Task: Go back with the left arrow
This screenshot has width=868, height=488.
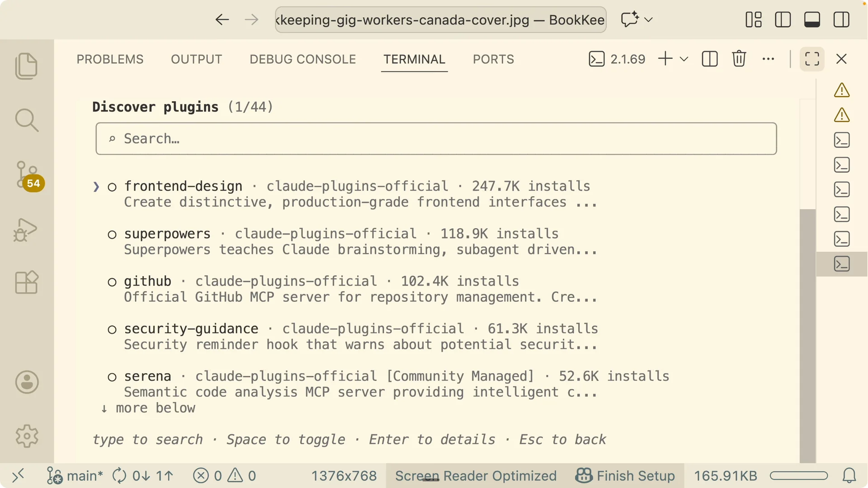Action: tap(222, 19)
